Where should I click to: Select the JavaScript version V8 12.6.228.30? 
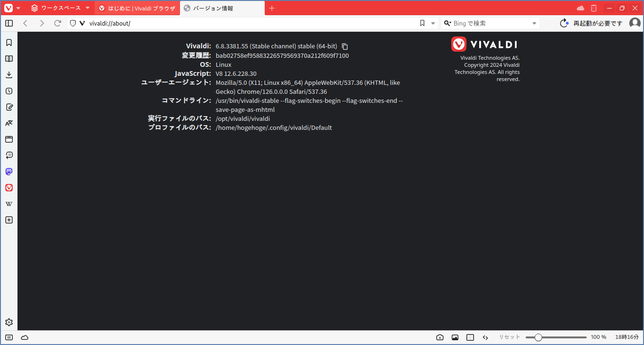click(x=236, y=74)
